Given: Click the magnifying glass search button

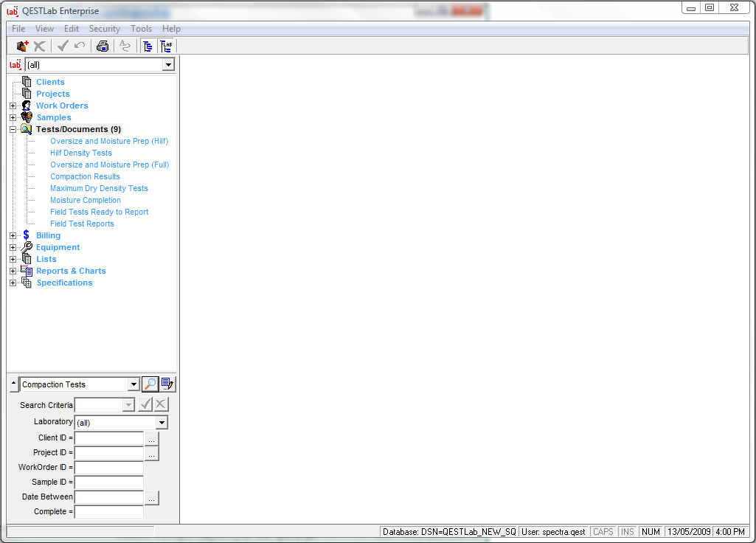Looking at the screenshot, I should coord(150,384).
